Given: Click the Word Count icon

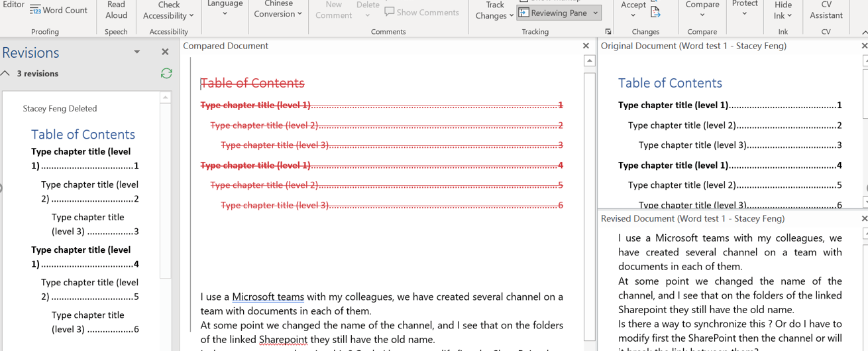Looking at the screenshot, I should point(36,10).
